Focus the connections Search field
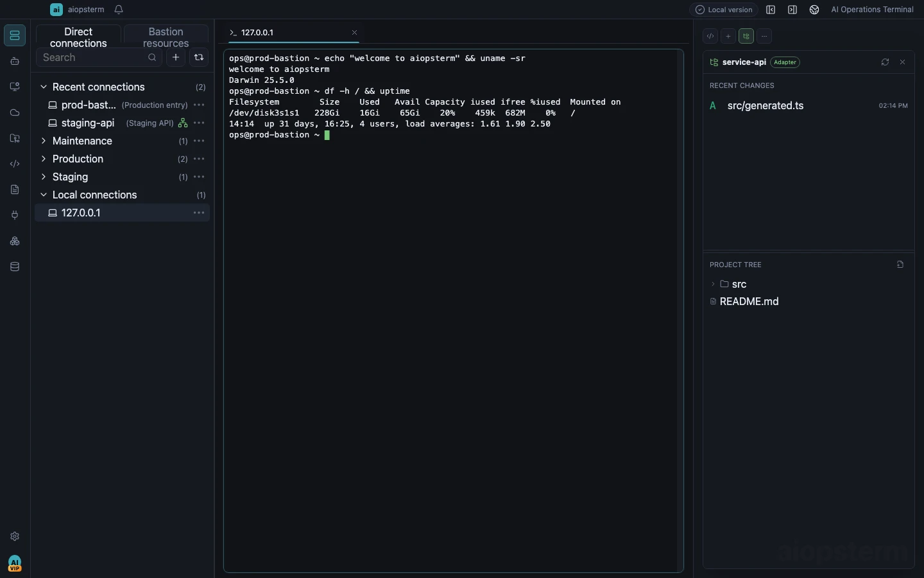This screenshot has height=578, width=924. pos(99,57)
